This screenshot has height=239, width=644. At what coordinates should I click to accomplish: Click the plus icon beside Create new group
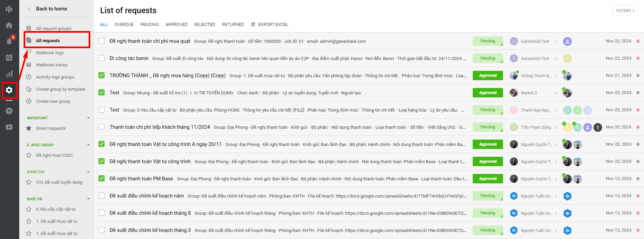tap(29, 101)
